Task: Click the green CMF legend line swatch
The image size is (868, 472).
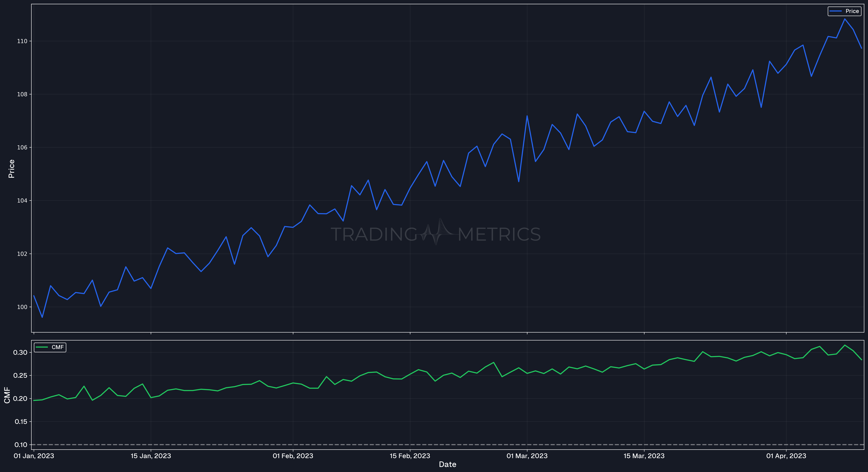Action: (41, 347)
